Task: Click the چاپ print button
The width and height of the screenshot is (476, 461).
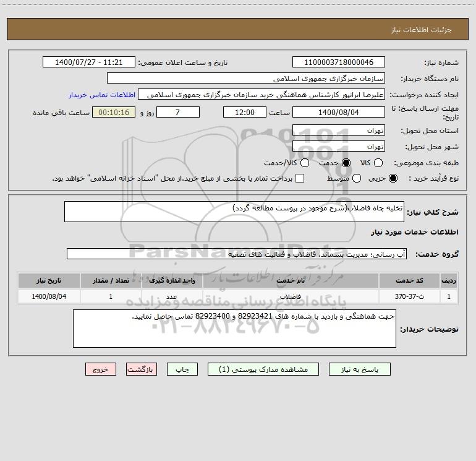Action: [182, 369]
